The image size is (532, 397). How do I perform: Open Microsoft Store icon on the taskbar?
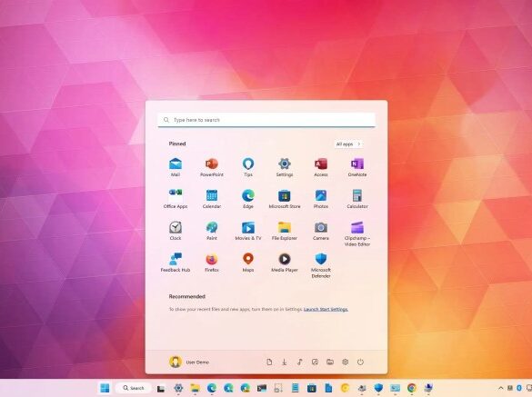pos(311,388)
